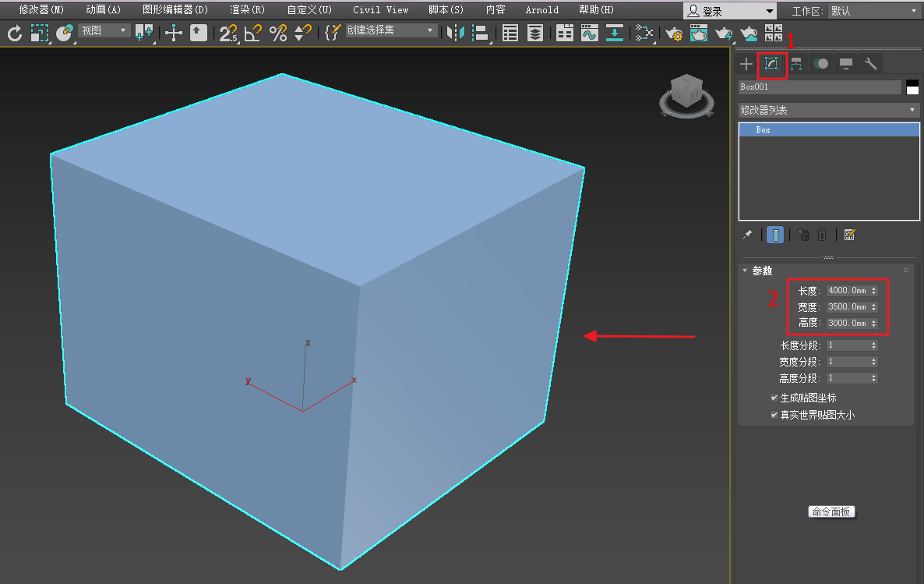Open Render Setup teapot with gear
The width and height of the screenshot is (924, 584).
[x=674, y=33]
